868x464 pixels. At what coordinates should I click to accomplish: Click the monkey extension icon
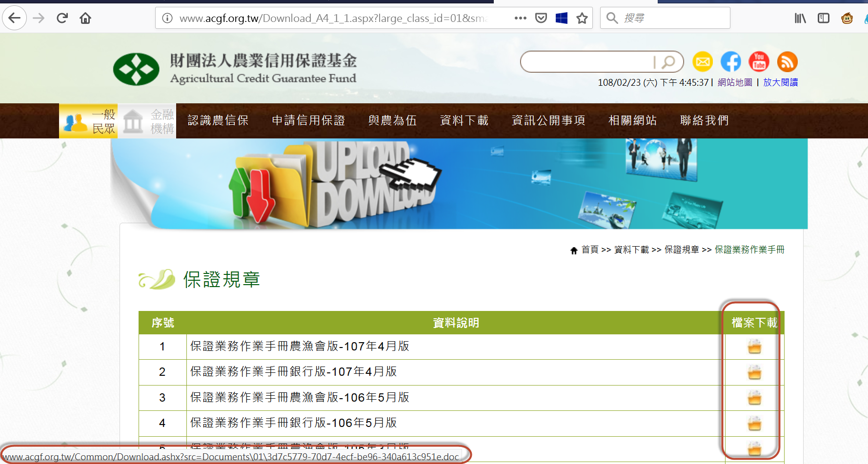[x=847, y=18]
